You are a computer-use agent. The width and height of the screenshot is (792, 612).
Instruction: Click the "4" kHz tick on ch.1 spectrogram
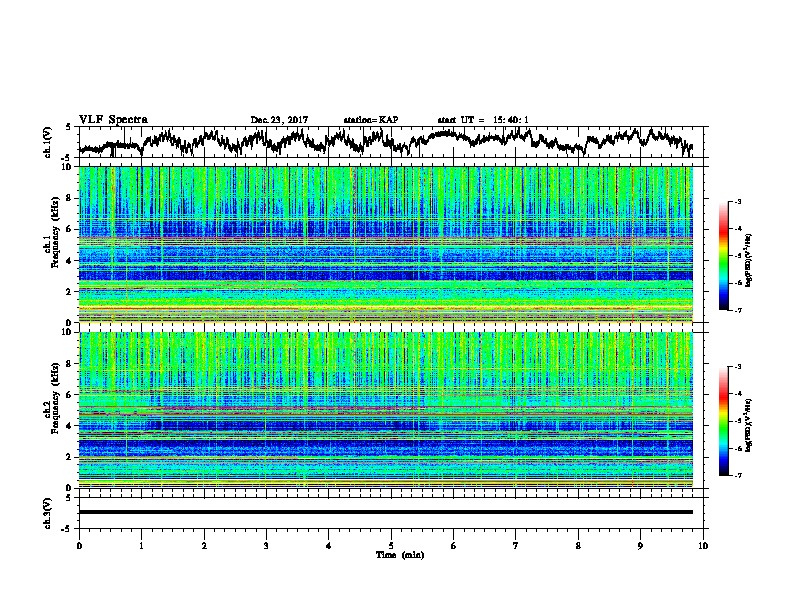(x=71, y=261)
